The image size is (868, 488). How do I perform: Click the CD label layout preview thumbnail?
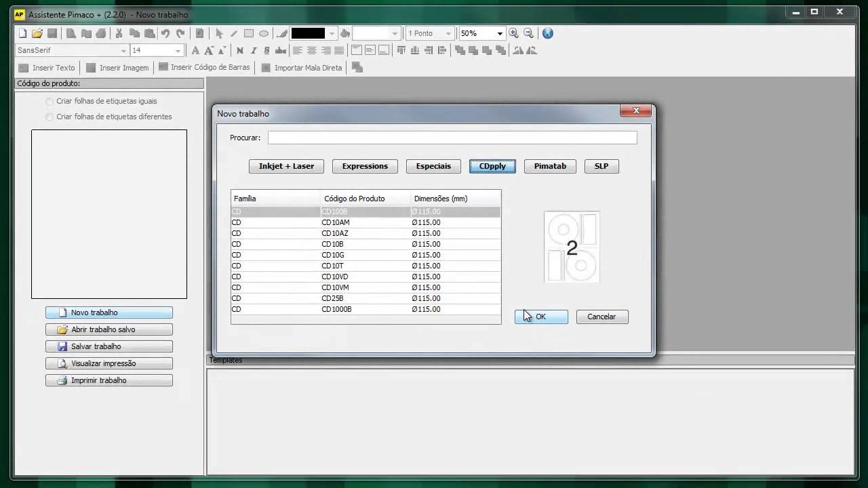[572, 247]
